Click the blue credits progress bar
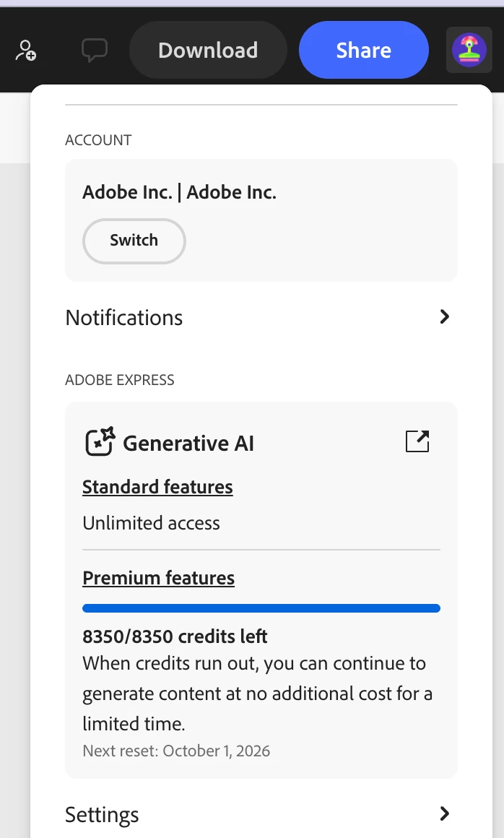This screenshot has height=838, width=504. tap(261, 608)
